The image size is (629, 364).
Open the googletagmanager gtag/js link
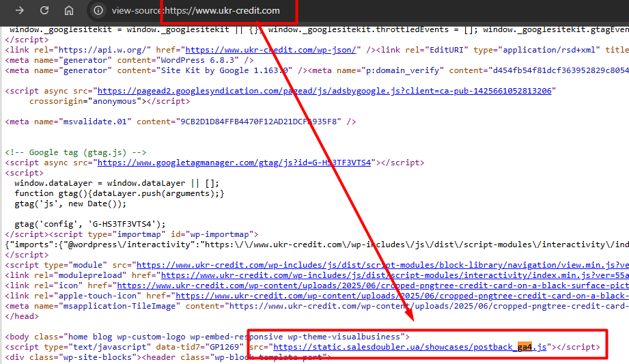[234, 163]
